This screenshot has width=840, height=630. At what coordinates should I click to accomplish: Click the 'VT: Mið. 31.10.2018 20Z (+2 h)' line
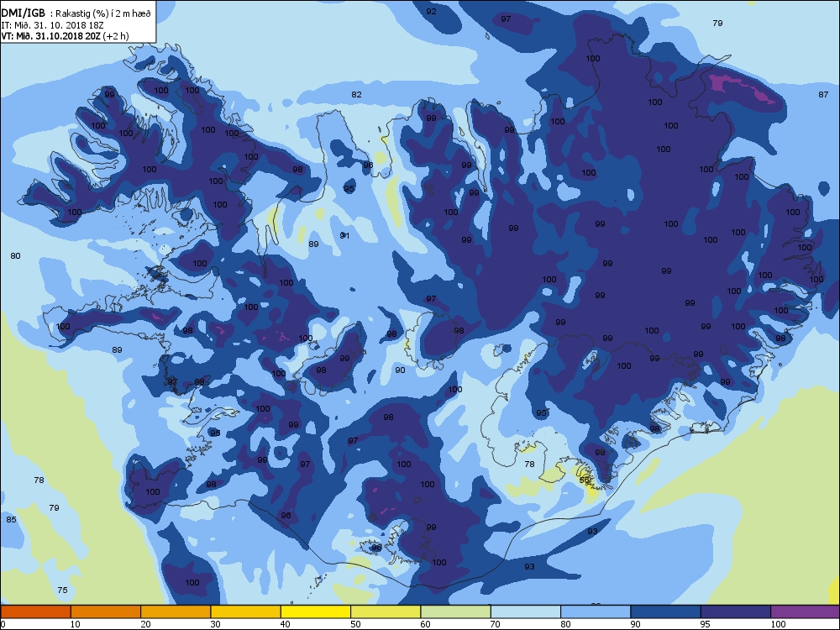pos(65,36)
